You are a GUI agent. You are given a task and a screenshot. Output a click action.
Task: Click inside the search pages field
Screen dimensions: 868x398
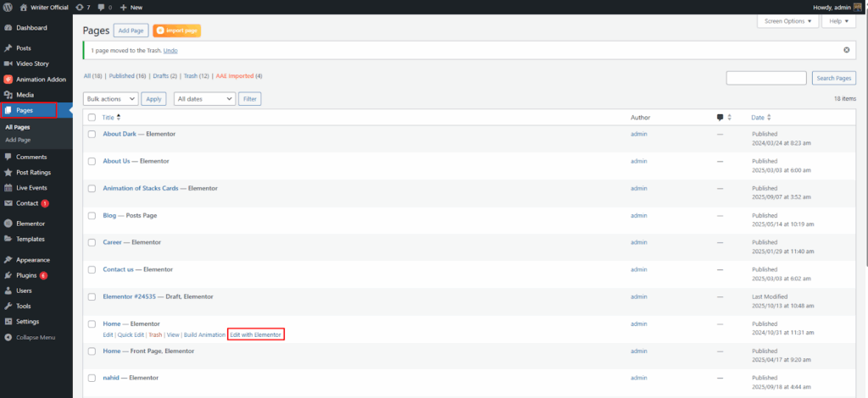coord(765,78)
